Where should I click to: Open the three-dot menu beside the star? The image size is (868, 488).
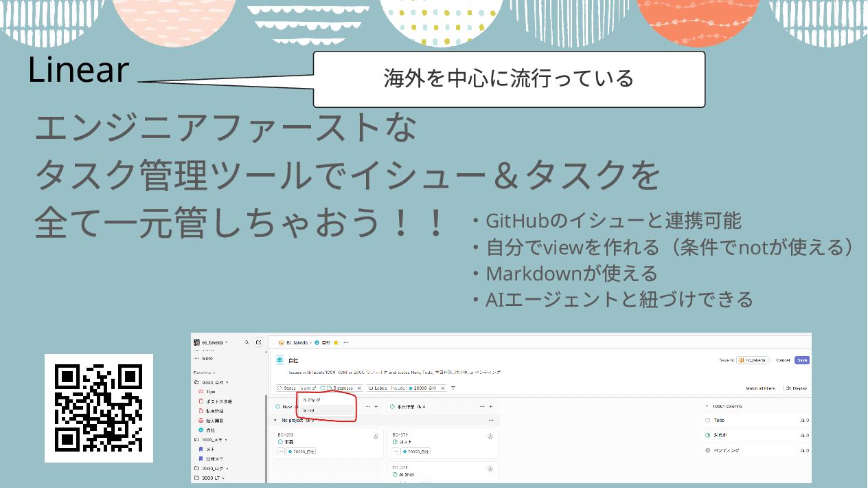click(x=345, y=342)
